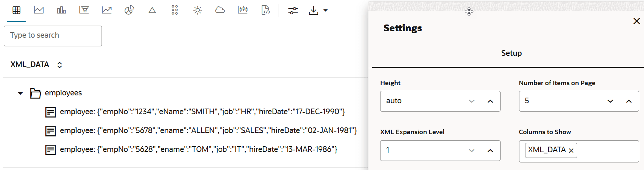Screen dimensions: 644x170
Task: Decrease the Number of Items on Page
Action: pos(610,101)
